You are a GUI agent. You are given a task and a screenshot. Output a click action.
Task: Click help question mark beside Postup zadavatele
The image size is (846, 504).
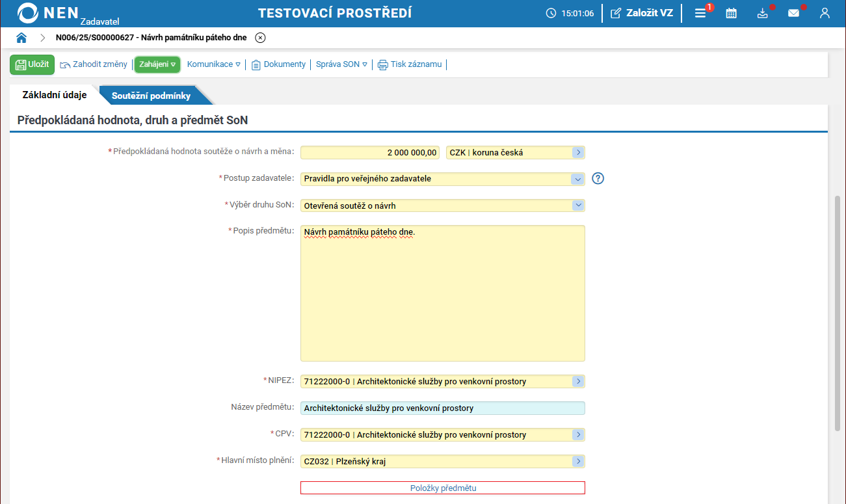[x=598, y=179]
